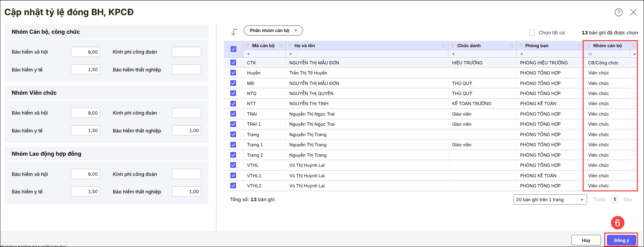644x247 pixels.
Task: Open the help question mark icon
Action: [x=618, y=12]
